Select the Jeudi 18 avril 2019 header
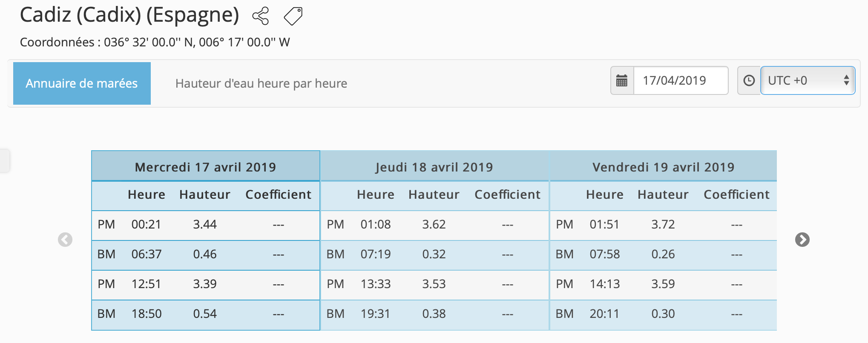868x343 pixels. tap(434, 167)
